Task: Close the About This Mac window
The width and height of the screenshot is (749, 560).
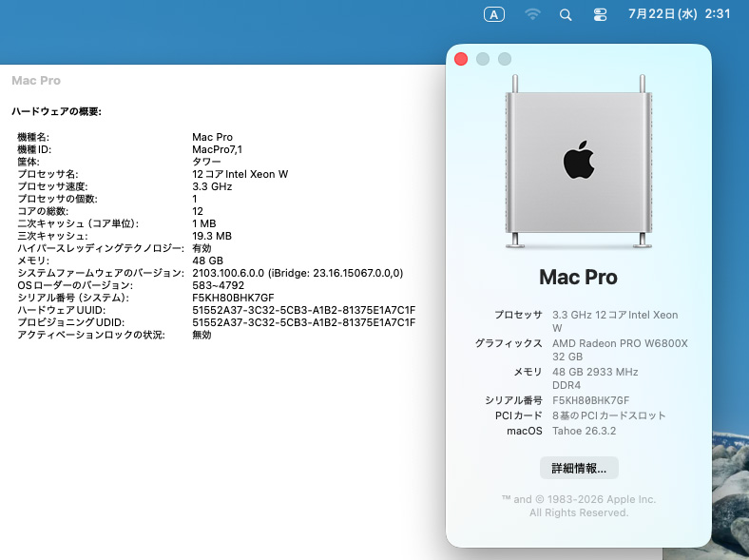Action: pos(461,59)
